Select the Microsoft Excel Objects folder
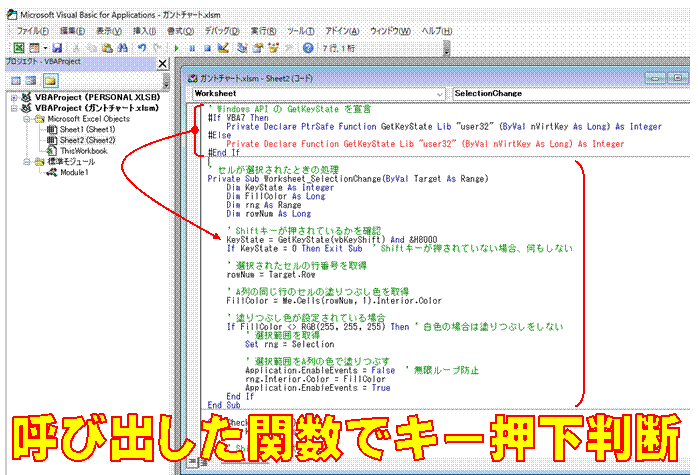Image resolution: width=698 pixels, height=475 pixels. pos(89,119)
